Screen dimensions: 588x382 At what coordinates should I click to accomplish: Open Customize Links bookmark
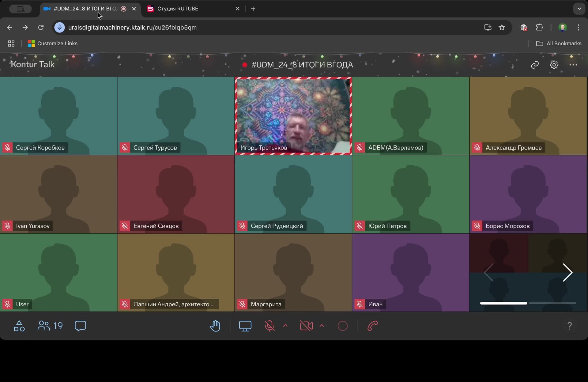[53, 43]
